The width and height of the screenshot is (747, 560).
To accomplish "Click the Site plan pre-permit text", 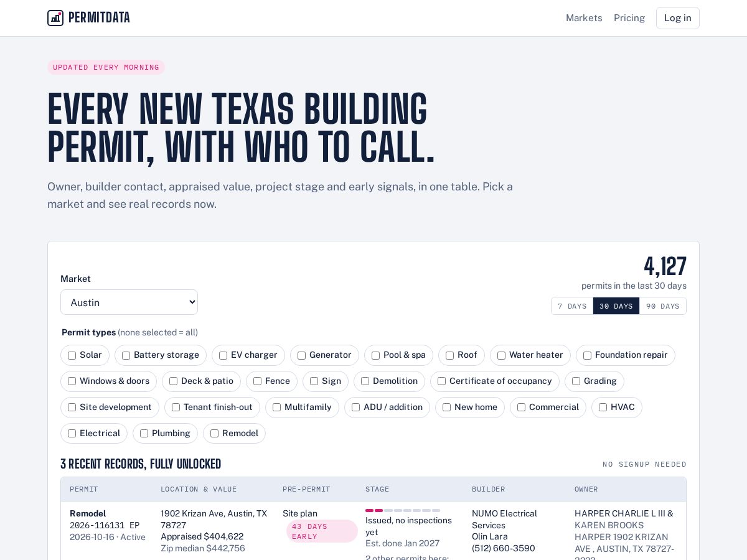I will 300,513.
